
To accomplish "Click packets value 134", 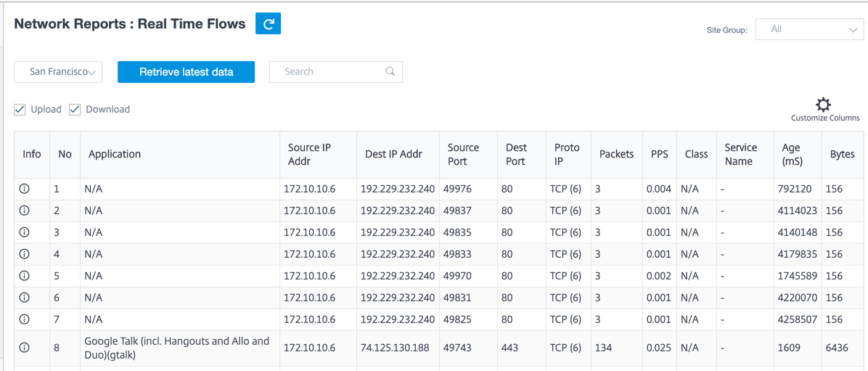I will coord(603,348).
